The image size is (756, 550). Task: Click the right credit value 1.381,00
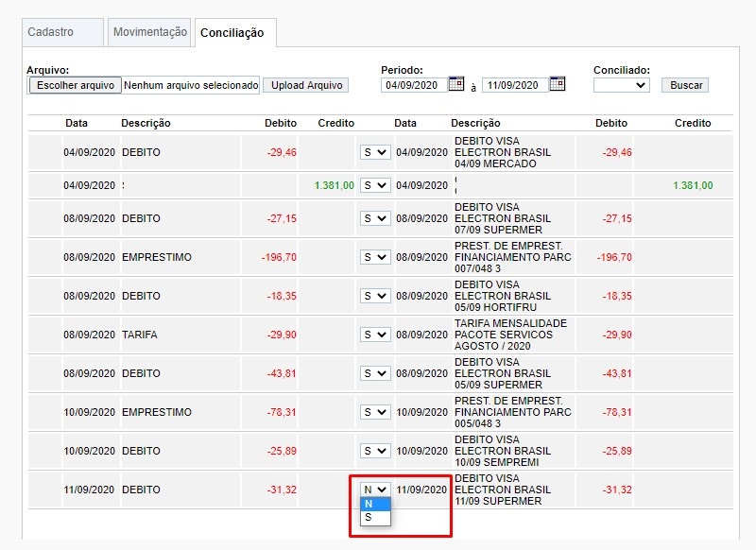pyautogui.click(x=693, y=185)
